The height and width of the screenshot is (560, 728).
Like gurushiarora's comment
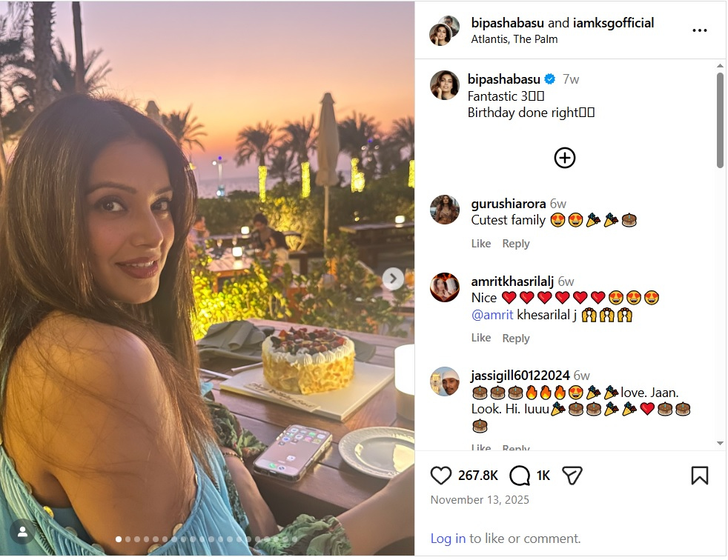(481, 244)
